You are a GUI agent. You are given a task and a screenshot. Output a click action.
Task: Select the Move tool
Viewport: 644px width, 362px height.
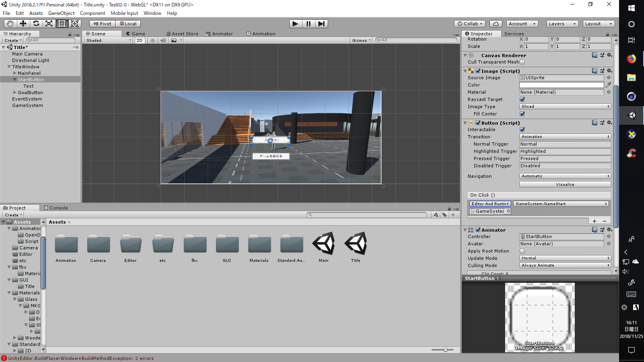[23, 24]
